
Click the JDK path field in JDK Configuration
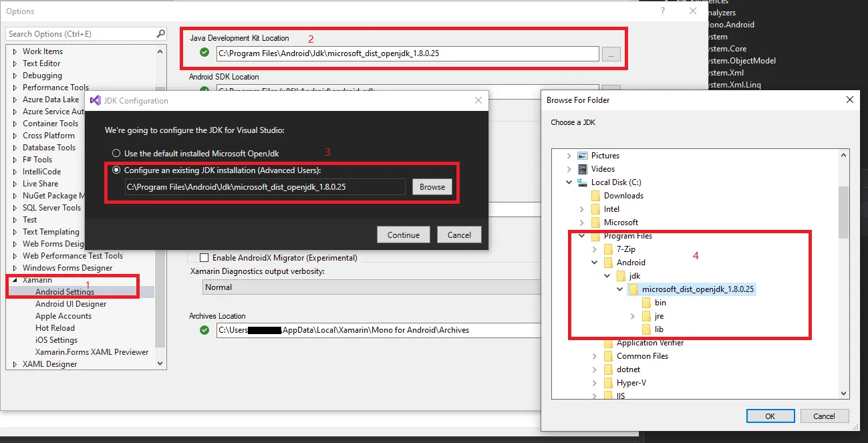coord(265,187)
